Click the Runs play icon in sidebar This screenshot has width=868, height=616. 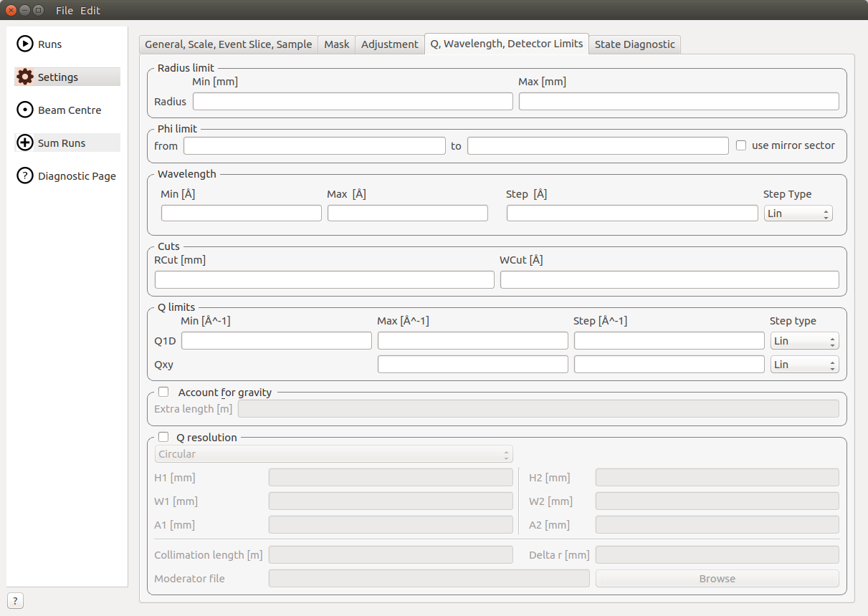coord(25,44)
